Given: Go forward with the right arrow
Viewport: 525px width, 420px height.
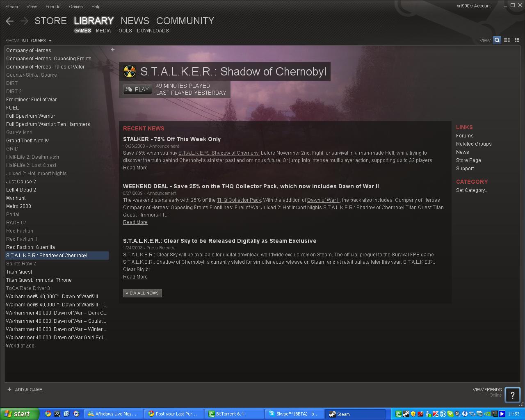Looking at the screenshot, I should coord(24,21).
